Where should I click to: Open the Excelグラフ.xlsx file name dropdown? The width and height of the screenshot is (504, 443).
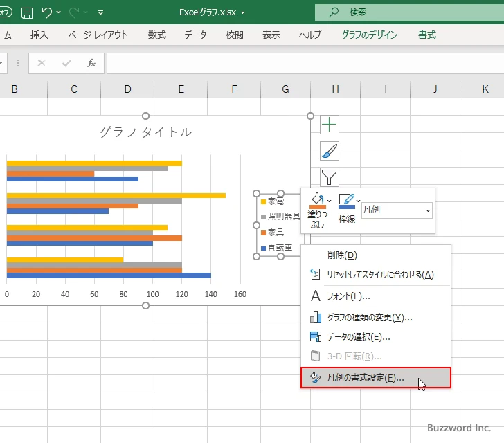tap(243, 12)
